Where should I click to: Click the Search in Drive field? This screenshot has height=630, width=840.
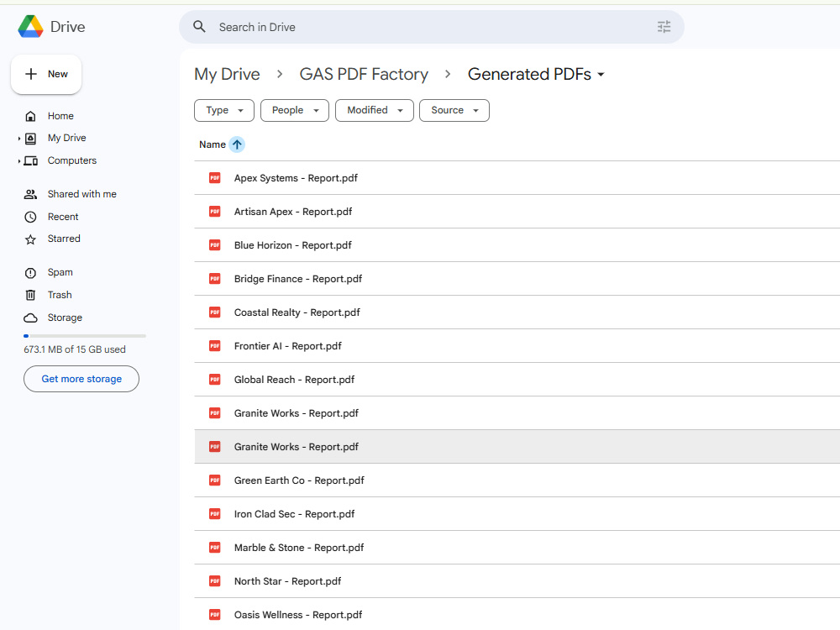coord(431,27)
